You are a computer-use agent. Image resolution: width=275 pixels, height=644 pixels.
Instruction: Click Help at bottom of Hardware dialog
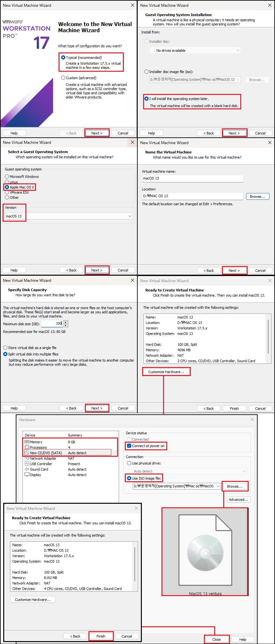coord(243,639)
